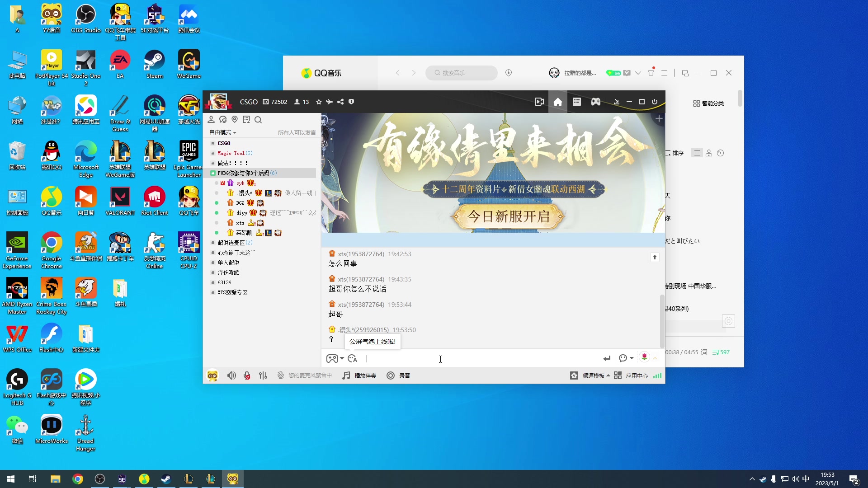Search within the channel using the magnifier
The image size is (868, 488).
coord(258,119)
